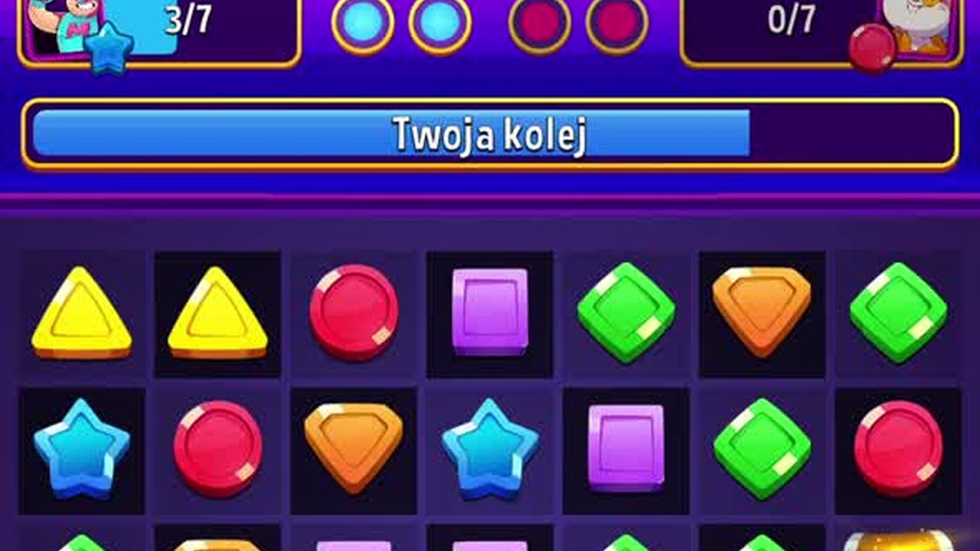Choose the blue star gem below the purple square
The image size is (980, 551).
(x=490, y=449)
